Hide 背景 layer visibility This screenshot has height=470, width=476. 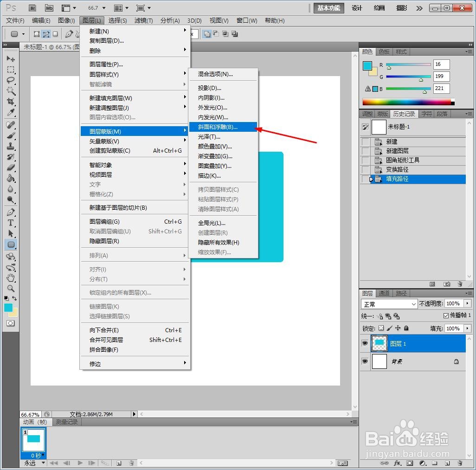coord(365,361)
